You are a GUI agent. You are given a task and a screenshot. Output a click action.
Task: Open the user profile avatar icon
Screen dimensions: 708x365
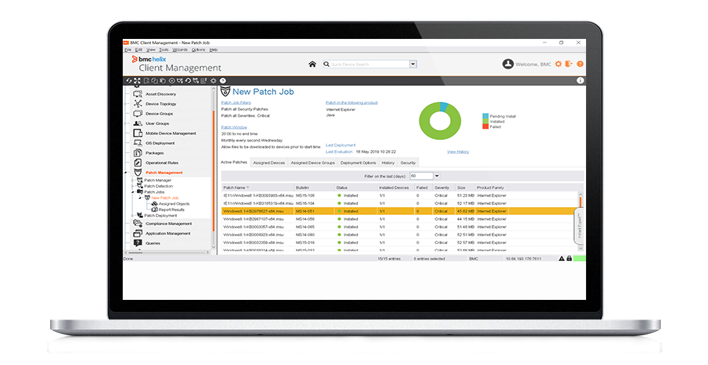click(x=508, y=64)
